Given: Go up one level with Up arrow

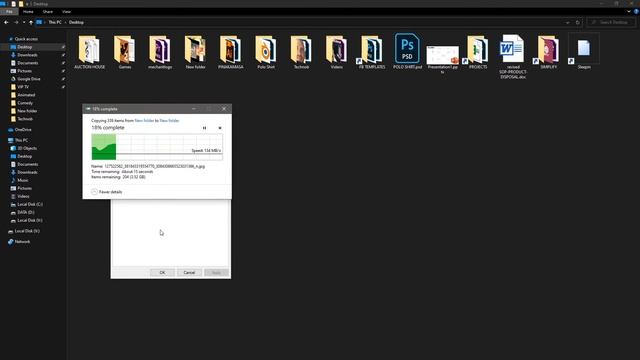Looking at the screenshot, I should pos(31,22).
